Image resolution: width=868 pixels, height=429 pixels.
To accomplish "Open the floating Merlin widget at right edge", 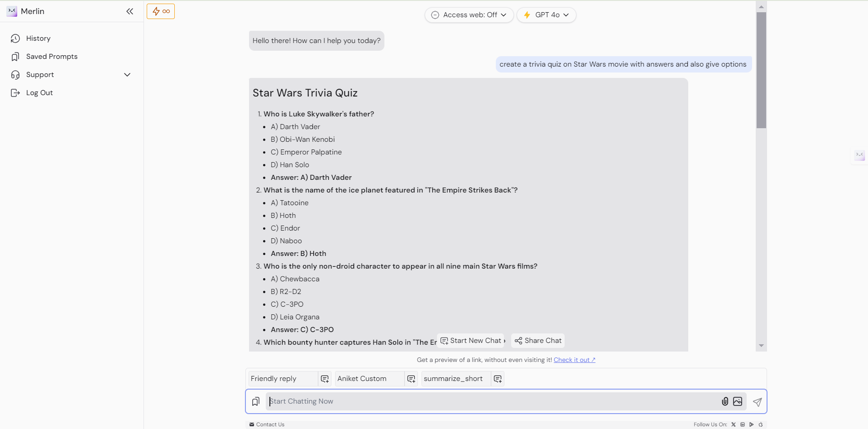I will pos(859,155).
